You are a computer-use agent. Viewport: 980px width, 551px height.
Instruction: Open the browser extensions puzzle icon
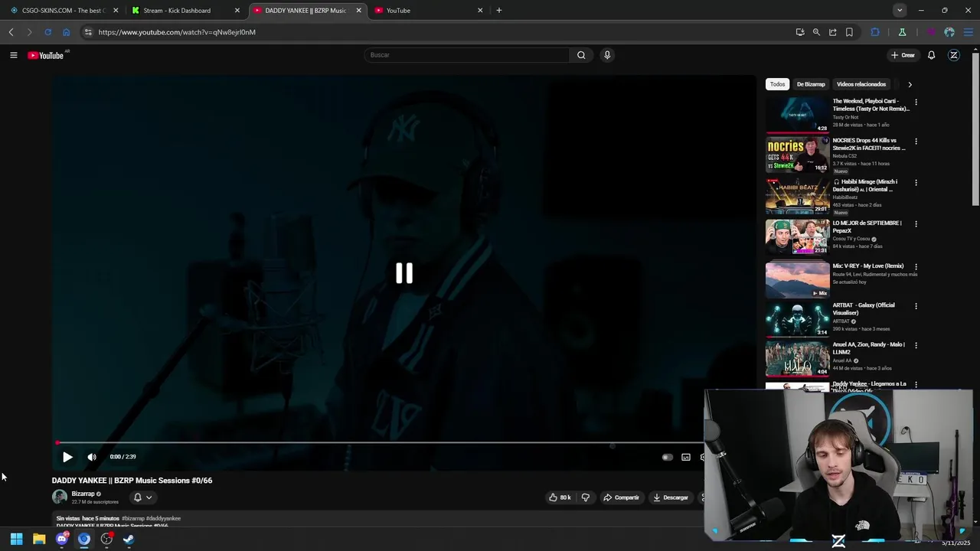pos(875,32)
